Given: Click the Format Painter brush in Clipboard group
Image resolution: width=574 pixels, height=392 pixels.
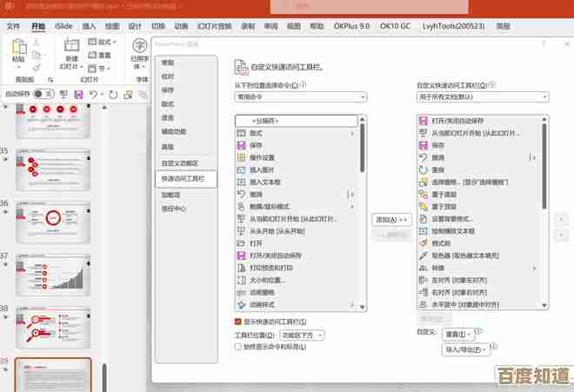Looking at the screenshot, I should [37, 67].
